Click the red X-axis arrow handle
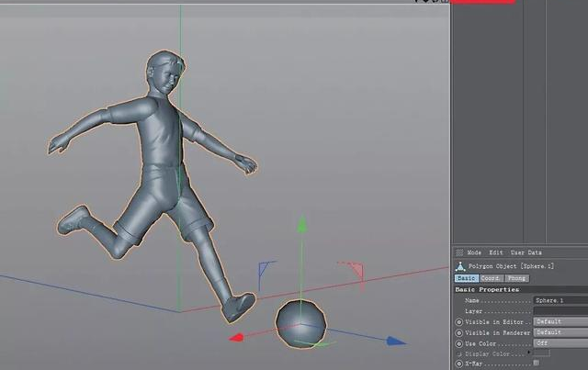The image size is (588, 370). [236, 338]
